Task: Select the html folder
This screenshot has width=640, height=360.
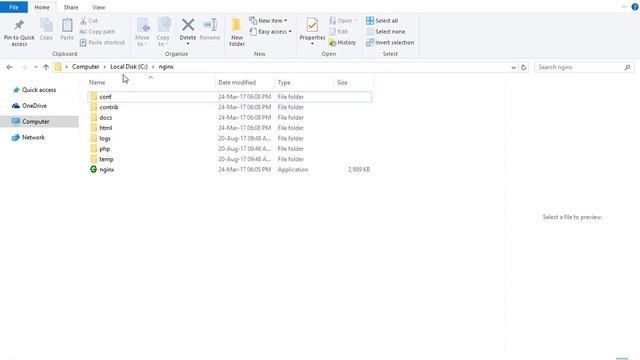Action: (x=230, y=128)
